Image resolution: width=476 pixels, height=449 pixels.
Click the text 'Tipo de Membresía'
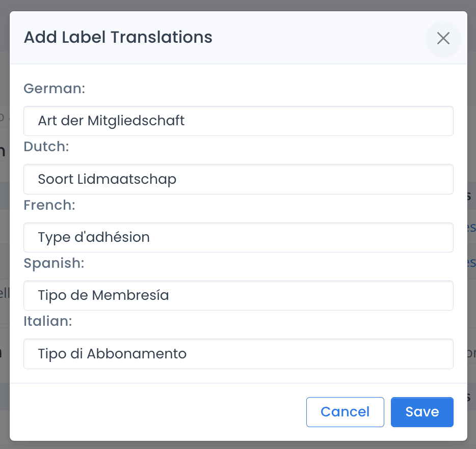click(103, 295)
